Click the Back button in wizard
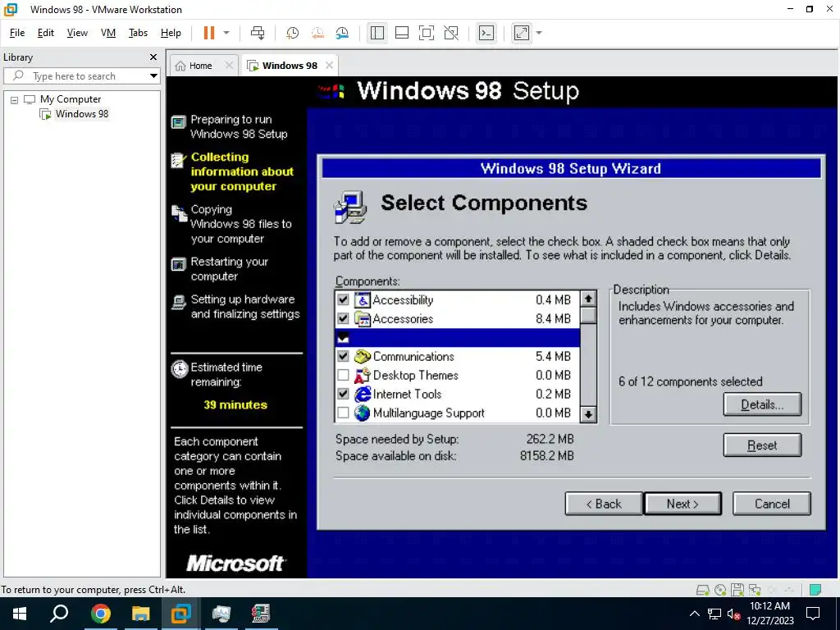 tap(603, 504)
